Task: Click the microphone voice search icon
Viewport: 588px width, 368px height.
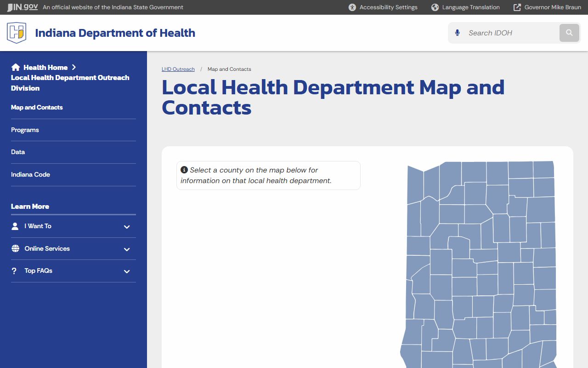Action: (457, 33)
